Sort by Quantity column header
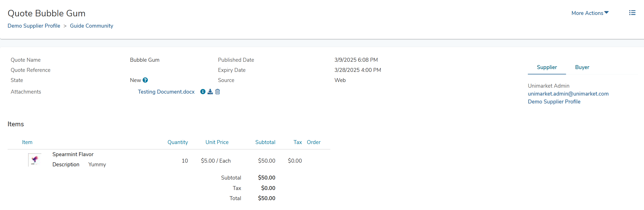The width and height of the screenshot is (644, 210). click(x=178, y=142)
